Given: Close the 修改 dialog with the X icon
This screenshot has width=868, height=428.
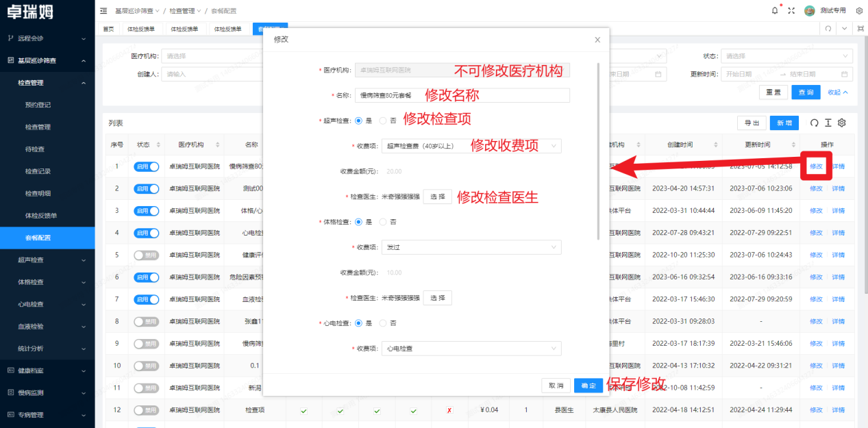Looking at the screenshot, I should (x=597, y=40).
